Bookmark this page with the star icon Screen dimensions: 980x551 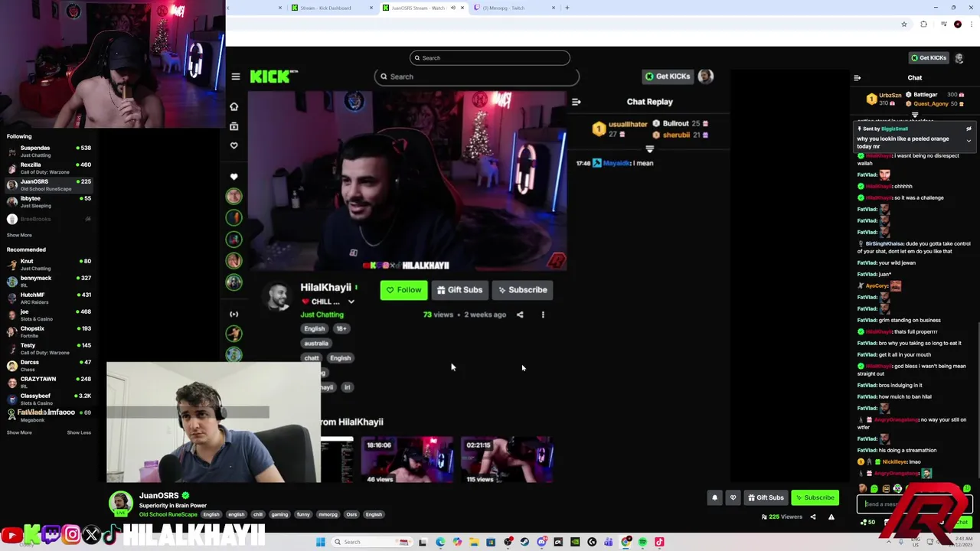coord(904,24)
